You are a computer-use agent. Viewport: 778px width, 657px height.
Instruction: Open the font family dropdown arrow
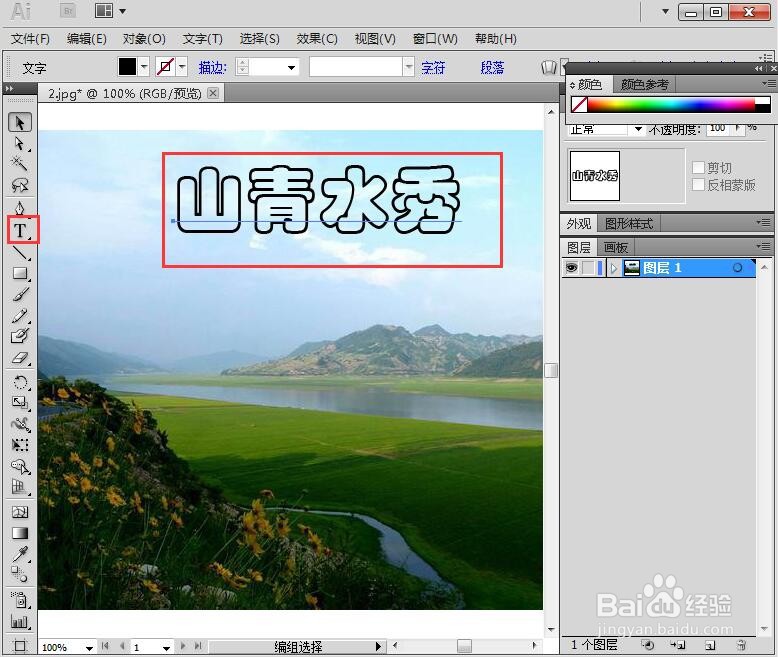(x=408, y=66)
